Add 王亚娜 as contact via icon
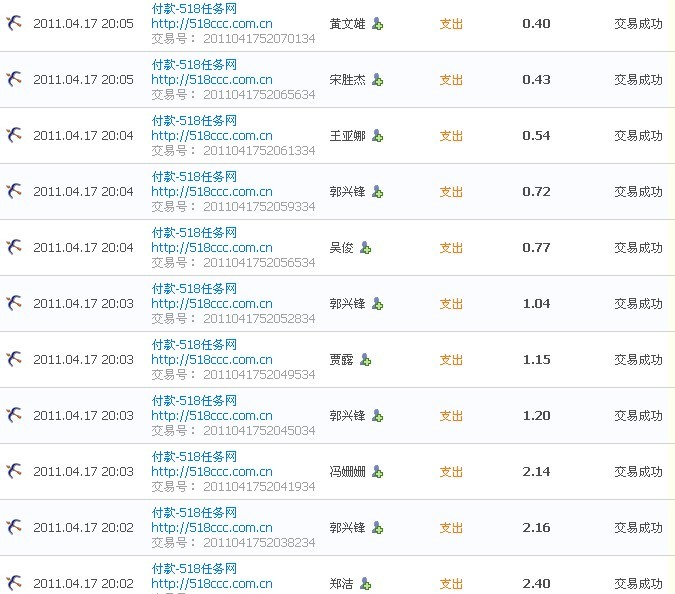Image resolution: width=675 pixels, height=594 pixels. pos(377,136)
